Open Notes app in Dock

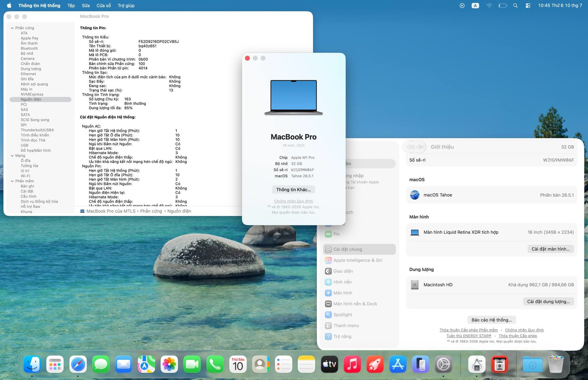[306, 364]
